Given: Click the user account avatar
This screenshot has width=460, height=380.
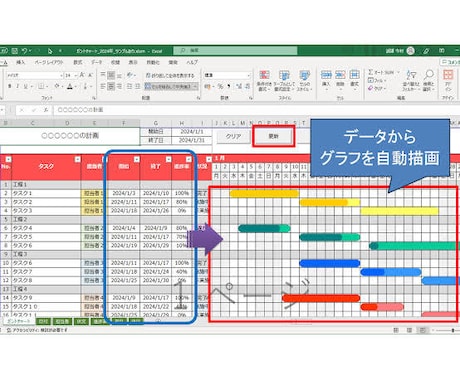Looking at the screenshot, I should pyautogui.click(x=411, y=51).
